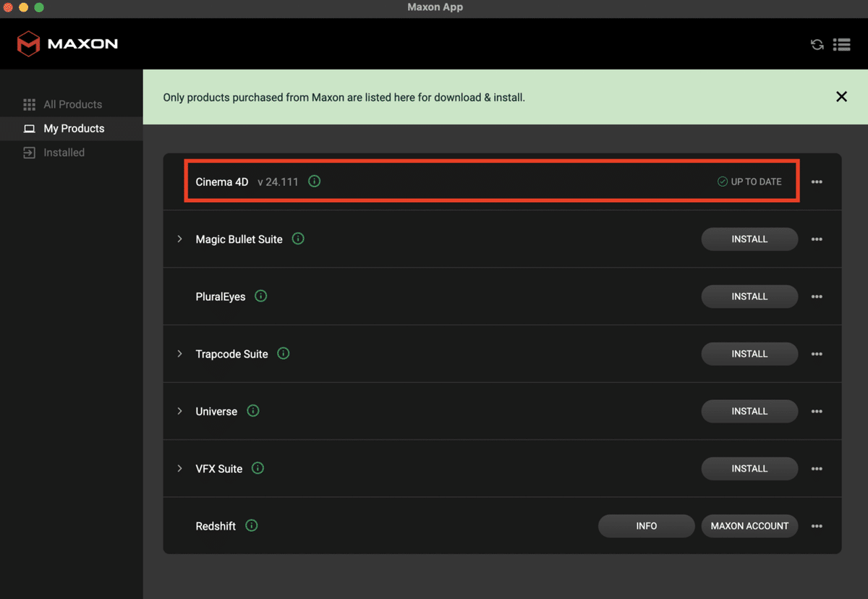
Task: Click the PluralEyes product name
Action: pos(221,297)
